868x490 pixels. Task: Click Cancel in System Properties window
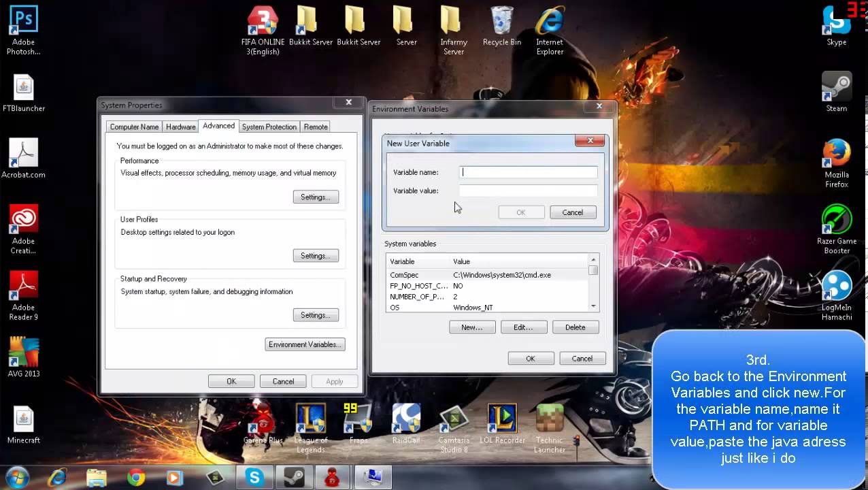click(x=283, y=381)
